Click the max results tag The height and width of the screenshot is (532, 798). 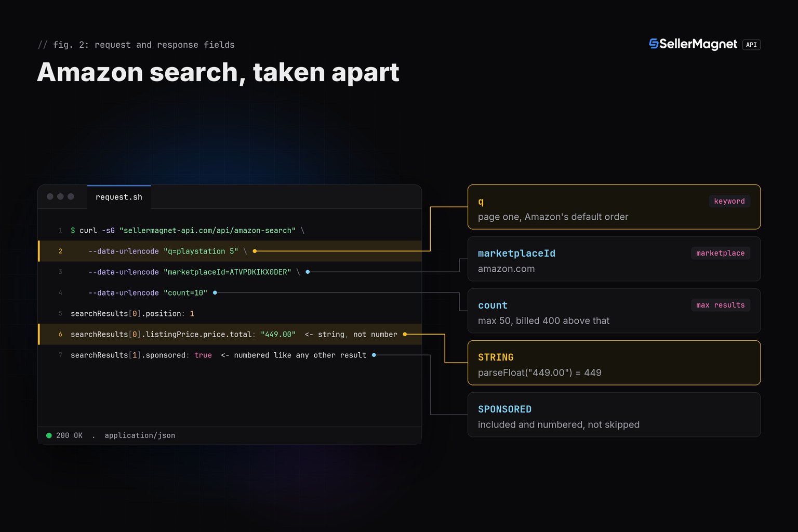[721, 305]
